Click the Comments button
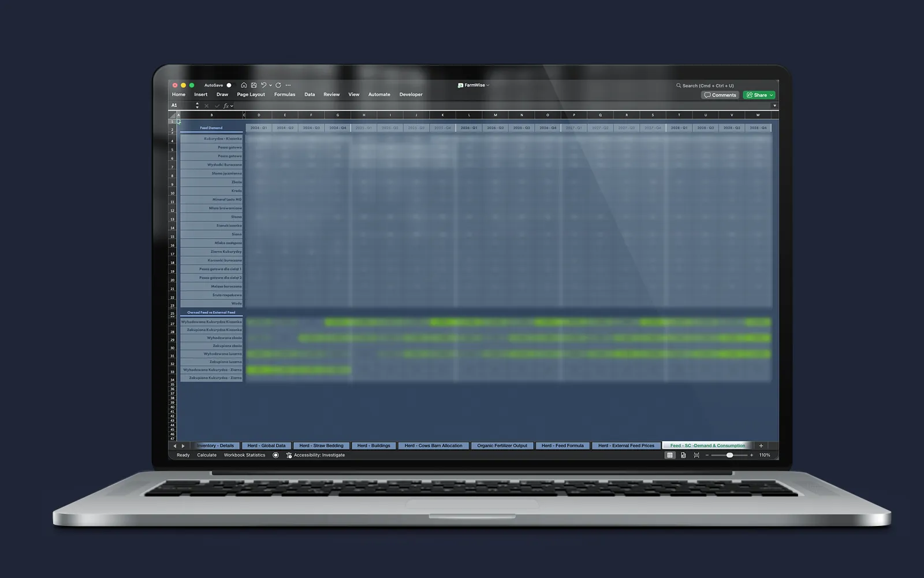 (720, 95)
